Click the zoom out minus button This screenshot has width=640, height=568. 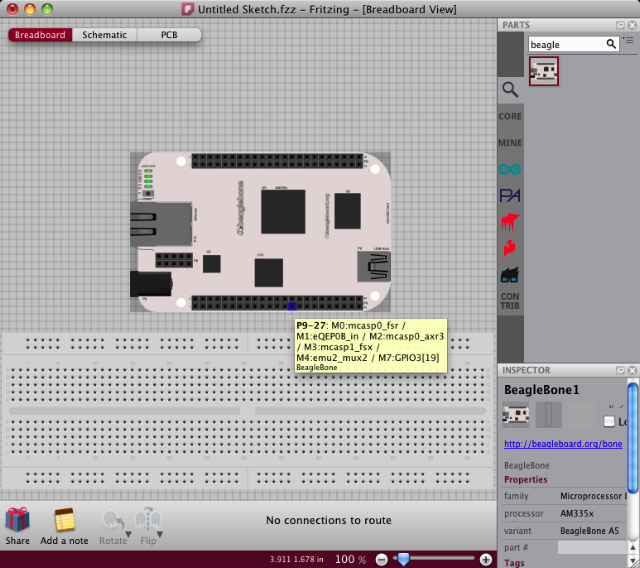[x=382, y=559]
